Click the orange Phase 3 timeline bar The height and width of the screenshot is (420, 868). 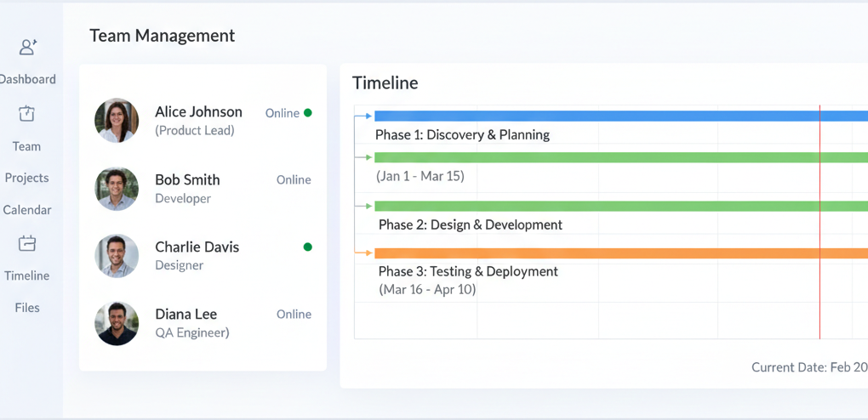point(621,253)
